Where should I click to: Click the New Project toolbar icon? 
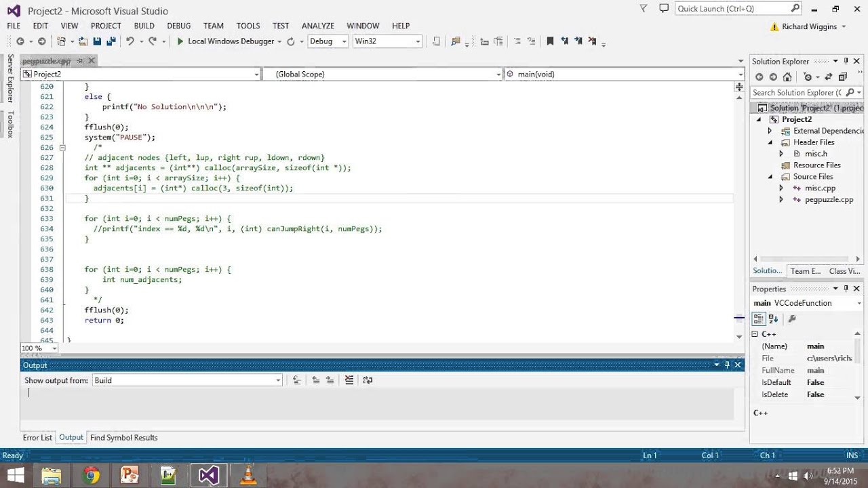click(x=62, y=41)
